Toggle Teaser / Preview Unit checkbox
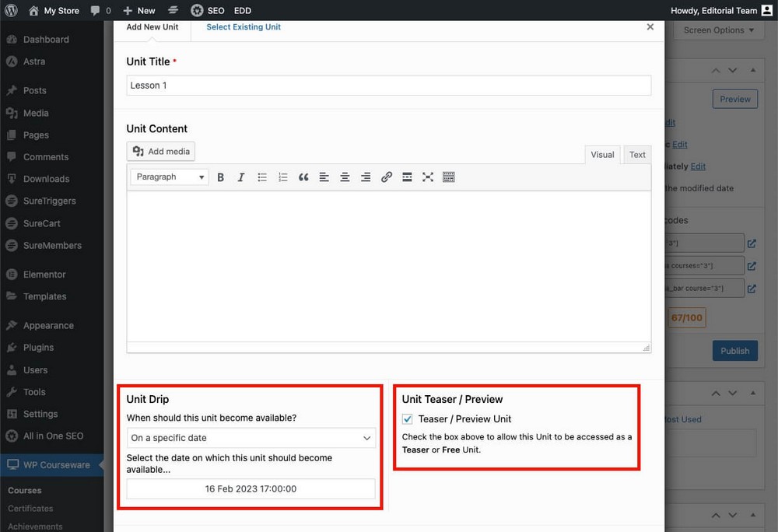The height and width of the screenshot is (532, 778). [x=408, y=419]
